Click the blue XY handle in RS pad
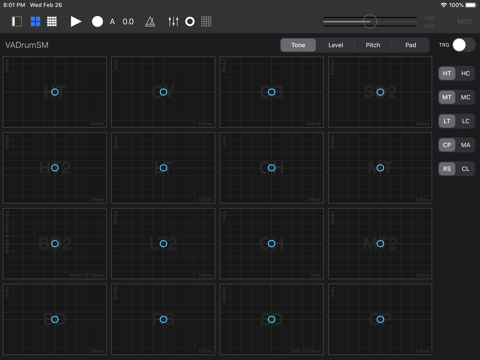Image resolution: width=480 pixels, height=360 pixels. point(163,319)
